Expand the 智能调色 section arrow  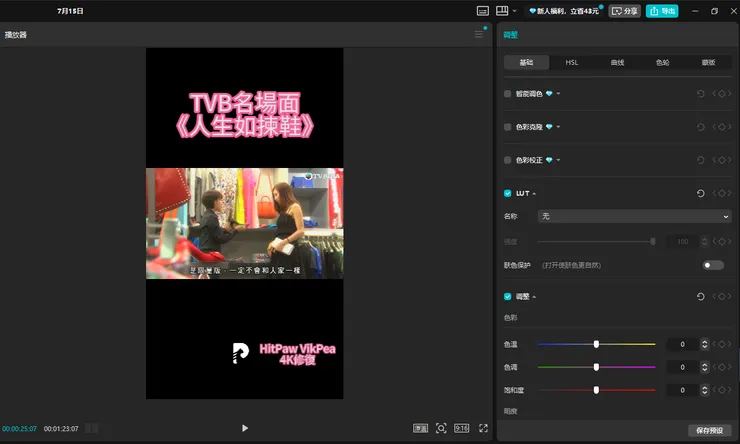pos(558,94)
